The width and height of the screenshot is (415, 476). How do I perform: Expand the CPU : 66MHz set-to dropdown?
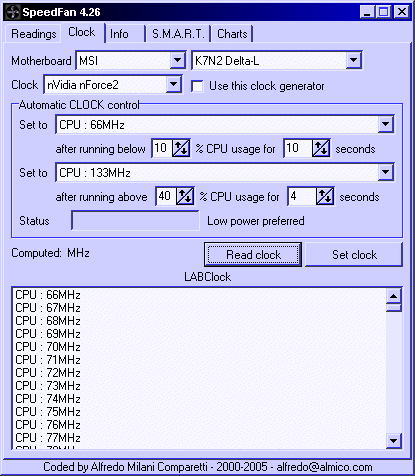pyautogui.click(x=386, y=124)
